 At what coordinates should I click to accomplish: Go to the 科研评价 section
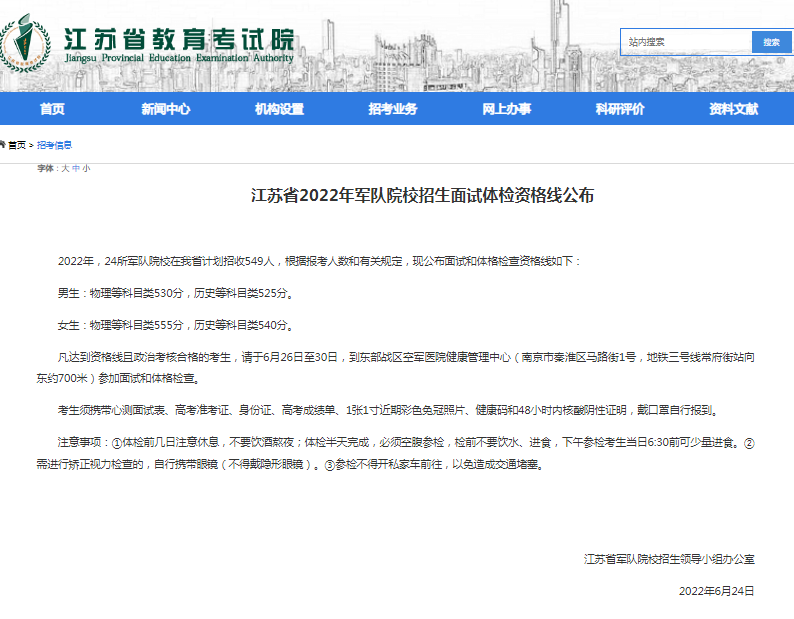620,109
